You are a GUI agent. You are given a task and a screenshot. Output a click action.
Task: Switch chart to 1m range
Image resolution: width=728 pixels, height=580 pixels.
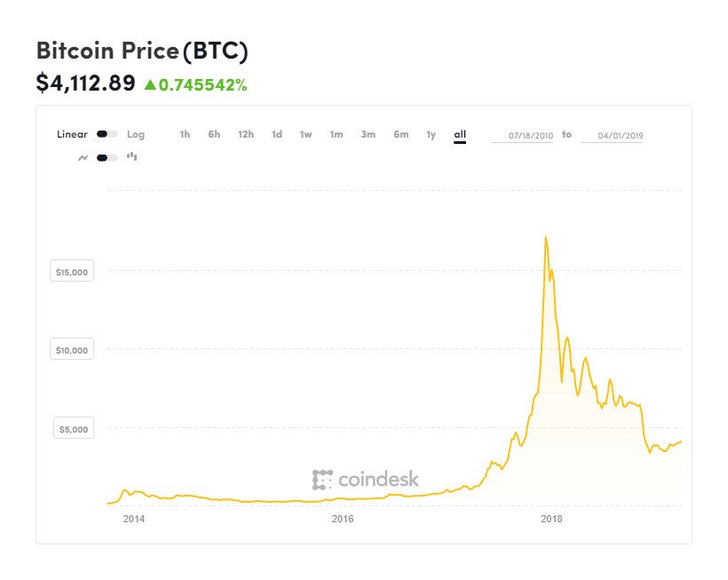click(x=336, y=134)
